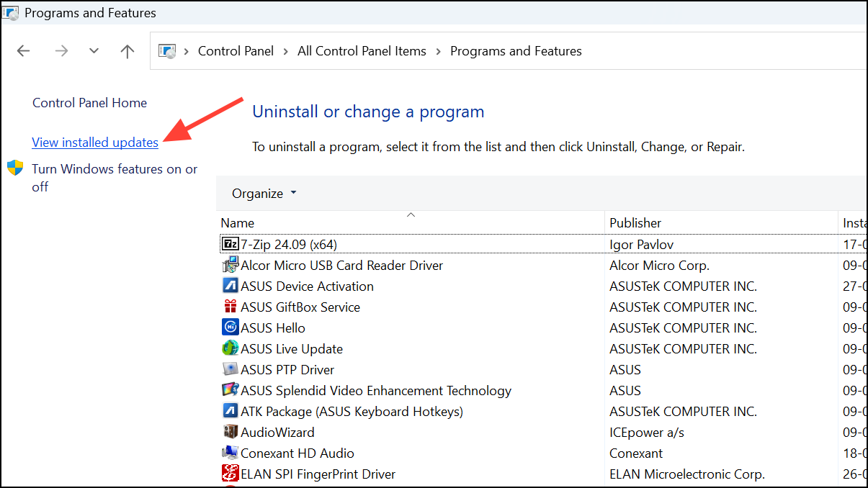Navigate to All Control Panel Items breadcrumb

(362, 51)
